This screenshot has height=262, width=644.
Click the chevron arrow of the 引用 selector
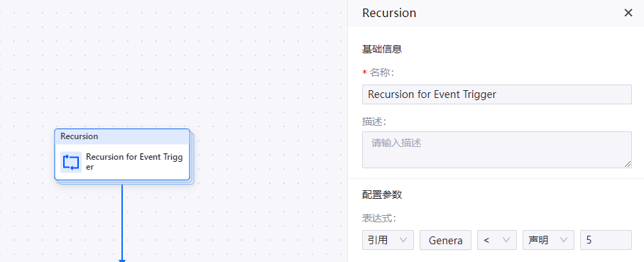[403, 240]
